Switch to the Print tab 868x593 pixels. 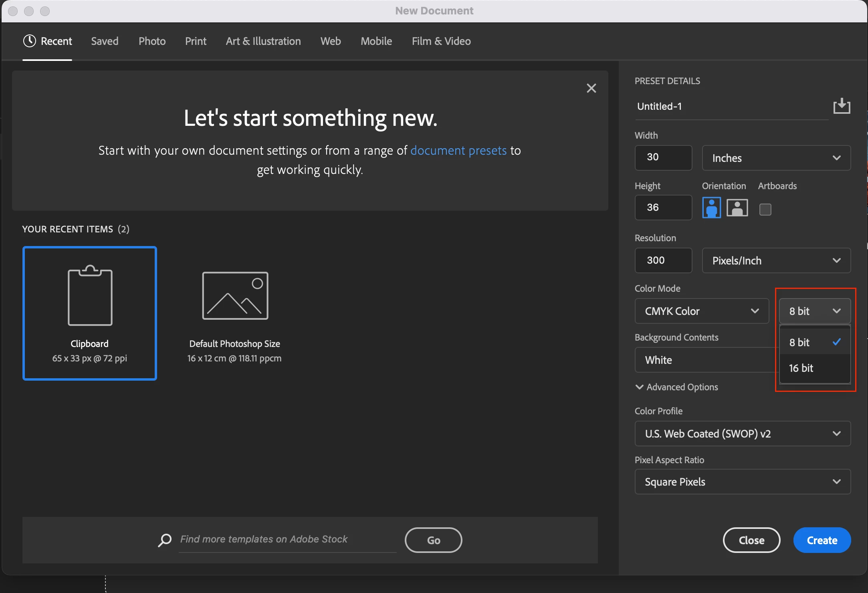pyautogui.click(x=196, y=41)
